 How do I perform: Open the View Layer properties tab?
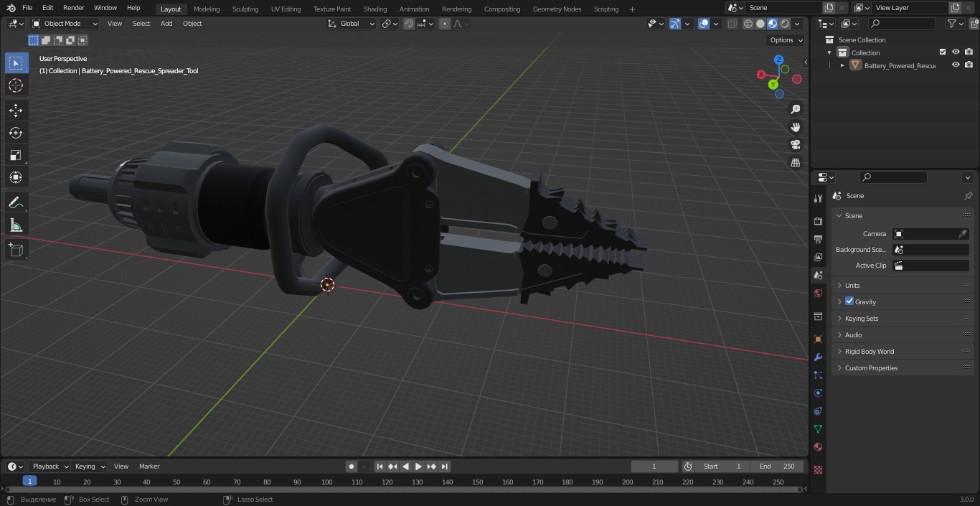click(x=818, y=257)
